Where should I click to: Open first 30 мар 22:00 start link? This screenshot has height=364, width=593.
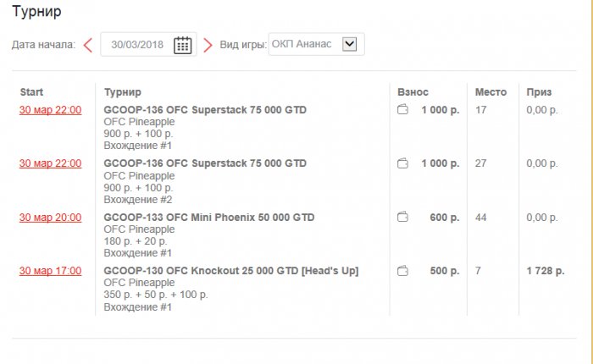coord(50,110)
